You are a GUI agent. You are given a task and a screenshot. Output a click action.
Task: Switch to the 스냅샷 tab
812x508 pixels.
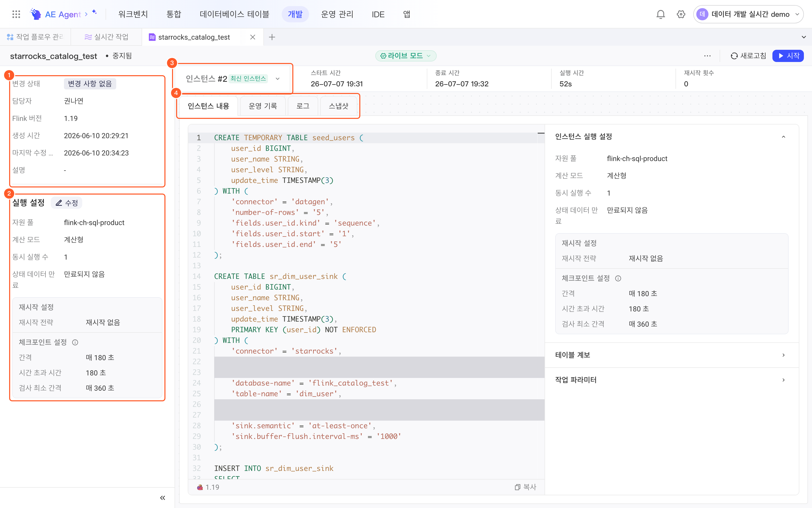tap(339, 106)
